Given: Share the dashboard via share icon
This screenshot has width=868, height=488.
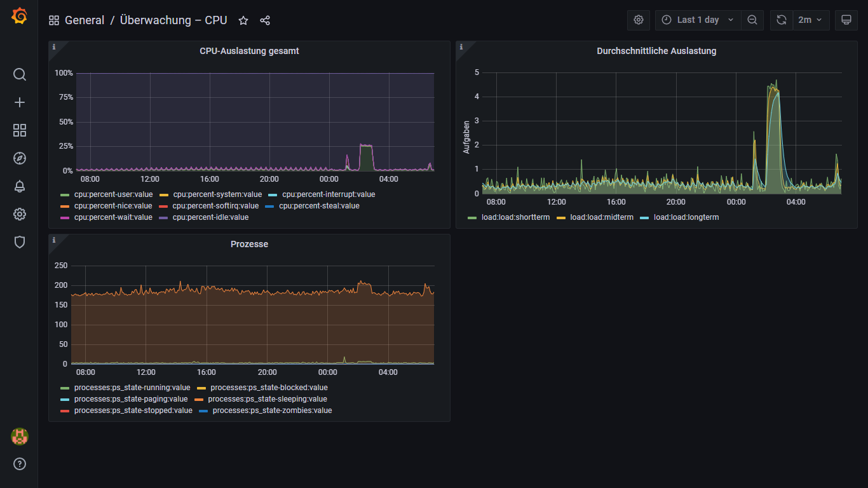Looking at the screenshot, I should 265,20.
